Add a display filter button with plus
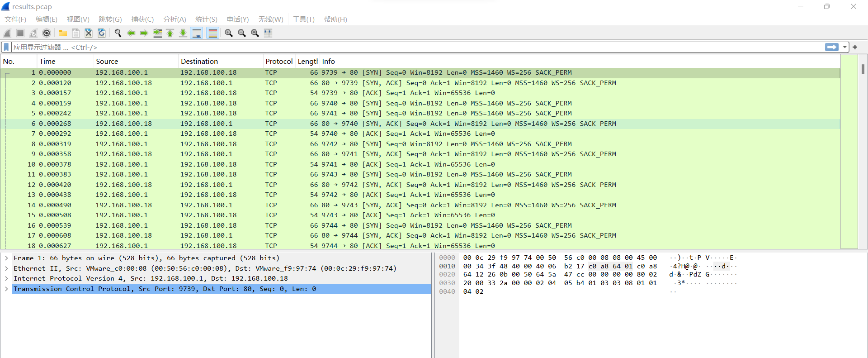This screenshot has width=868, height=358. tap(855, 47)
